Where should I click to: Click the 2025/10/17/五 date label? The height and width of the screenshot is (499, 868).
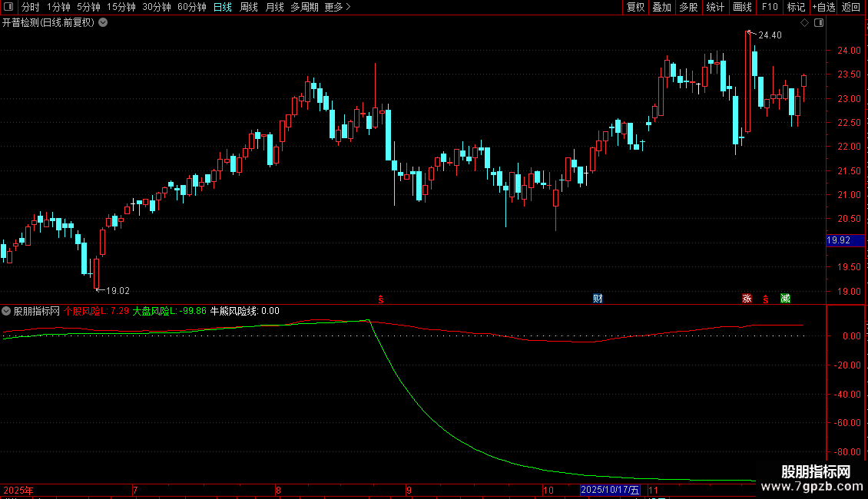point(610,490)
